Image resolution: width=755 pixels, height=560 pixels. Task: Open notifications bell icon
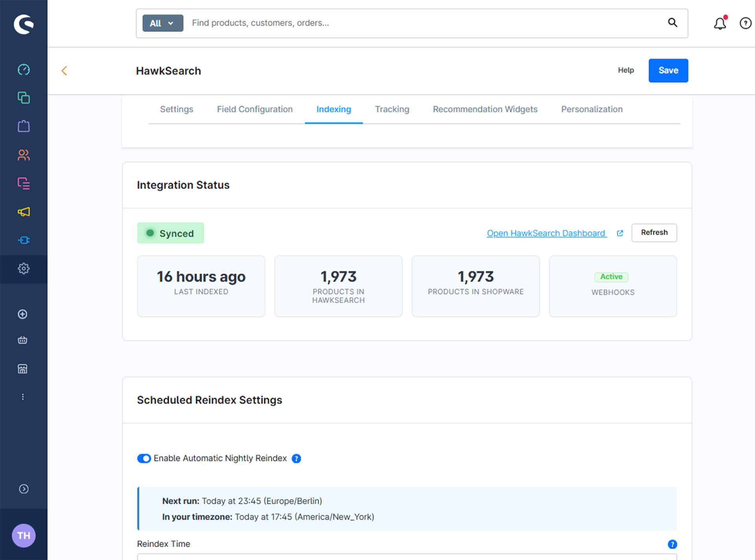click(x=720, y=23)
